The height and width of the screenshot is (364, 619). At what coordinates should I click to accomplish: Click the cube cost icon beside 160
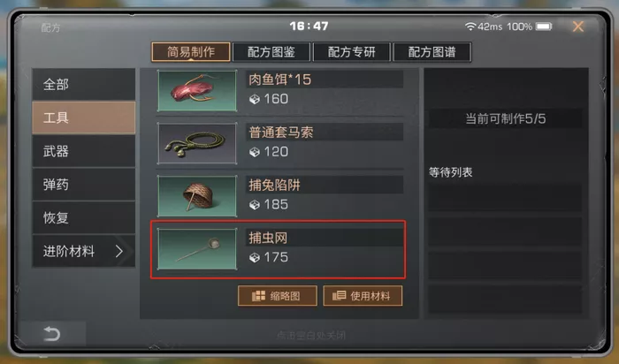click(x=255, y=99)
